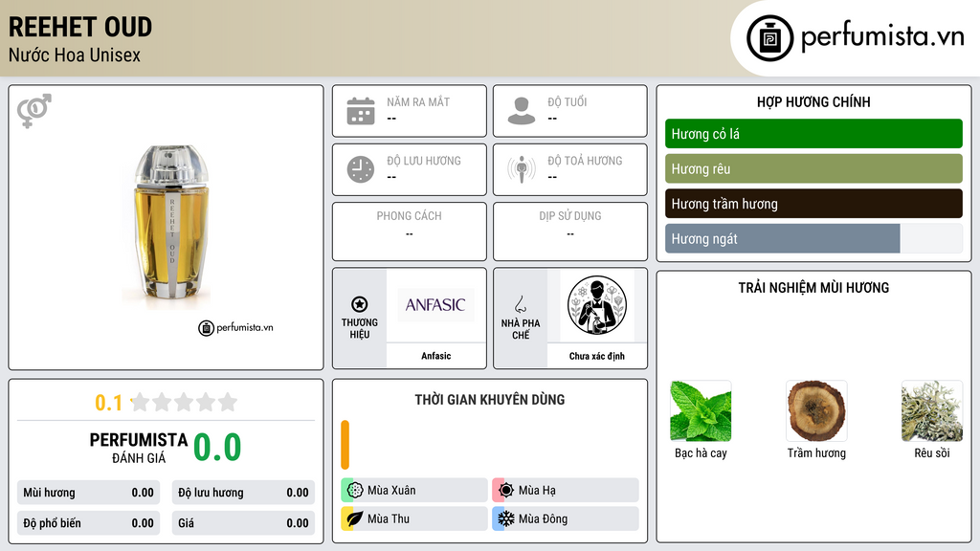Click the Độ phổ biến score row
Screen dimensions: 980x551
pyautogui.click(x=88, y=523)
